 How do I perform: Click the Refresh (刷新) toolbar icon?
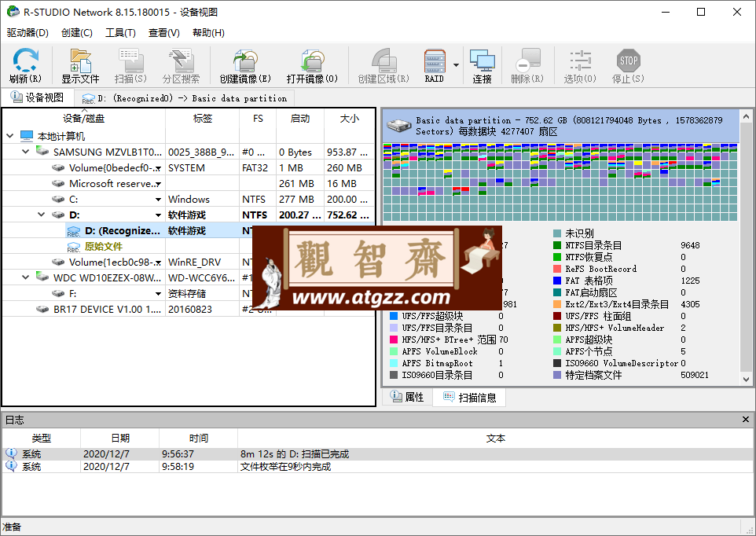click(x=25, y=65)
